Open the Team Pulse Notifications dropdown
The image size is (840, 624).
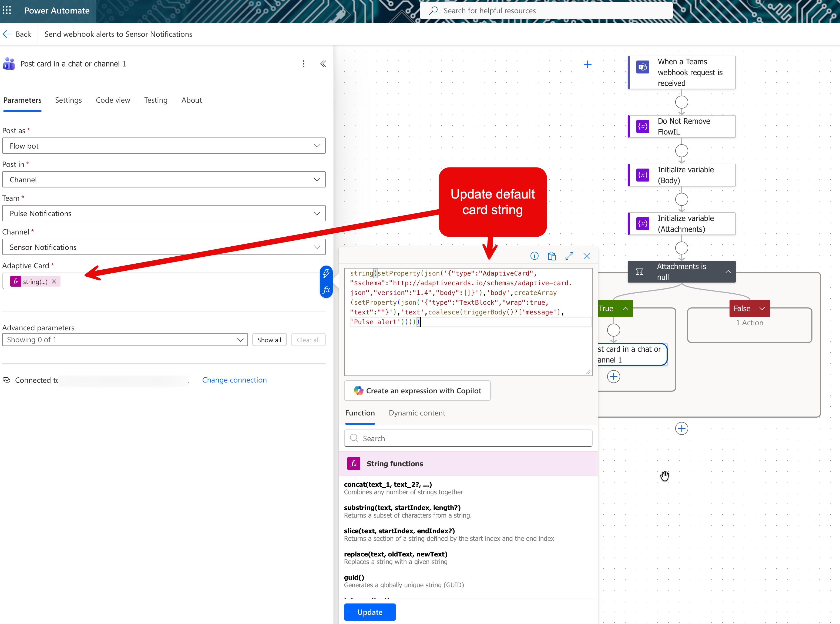(x=164, y=213)
